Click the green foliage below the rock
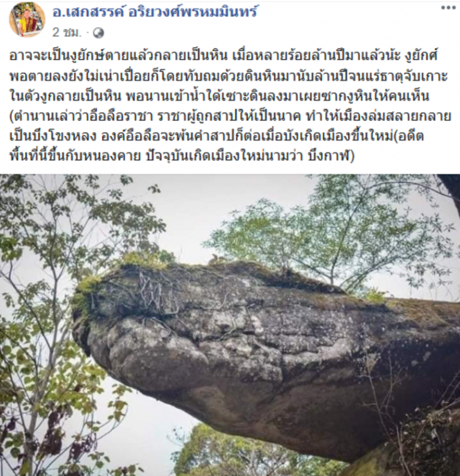The height and width of the screenshot is (476, 460). [243, 452]
